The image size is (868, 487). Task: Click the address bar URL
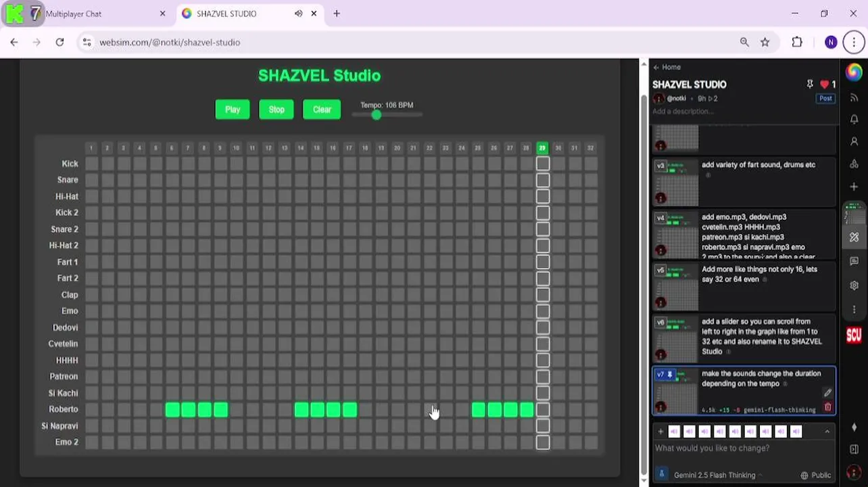coord(170,42)
